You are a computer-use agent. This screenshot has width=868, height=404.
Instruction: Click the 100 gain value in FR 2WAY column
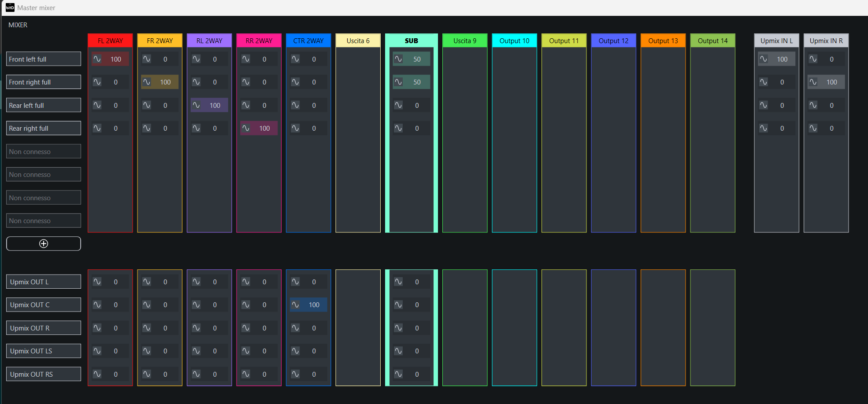click(165, 82)
